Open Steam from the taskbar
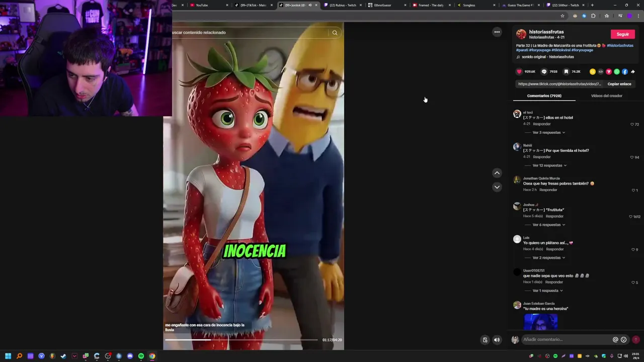 coord(63,356)
